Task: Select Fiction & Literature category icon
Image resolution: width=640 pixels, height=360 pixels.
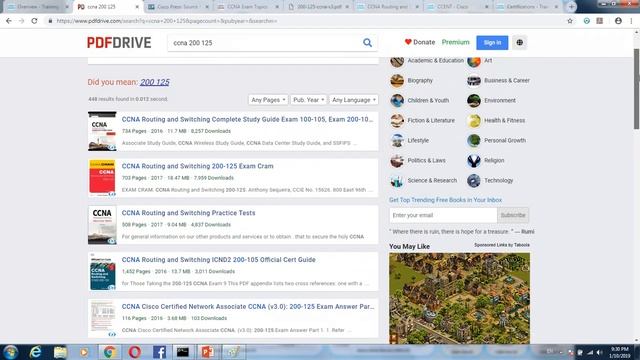Action: [x=397, y=120]
